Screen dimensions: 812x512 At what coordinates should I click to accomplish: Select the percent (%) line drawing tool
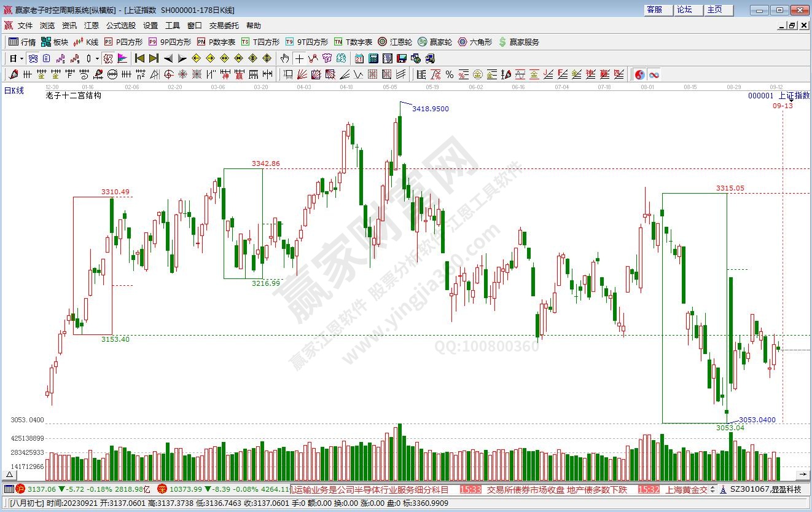click(x=449, y=74)
